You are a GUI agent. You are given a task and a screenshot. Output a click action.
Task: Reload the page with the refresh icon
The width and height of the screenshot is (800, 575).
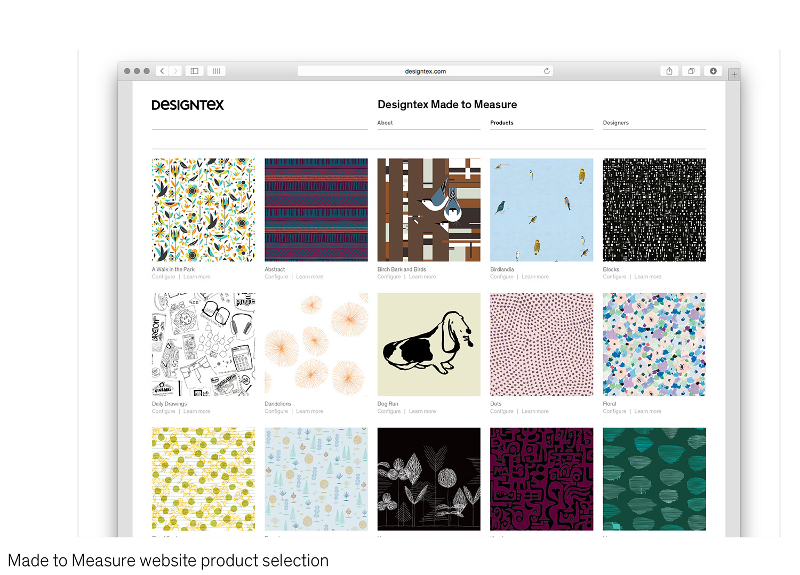pyautogui.click(x=546, y=71)
